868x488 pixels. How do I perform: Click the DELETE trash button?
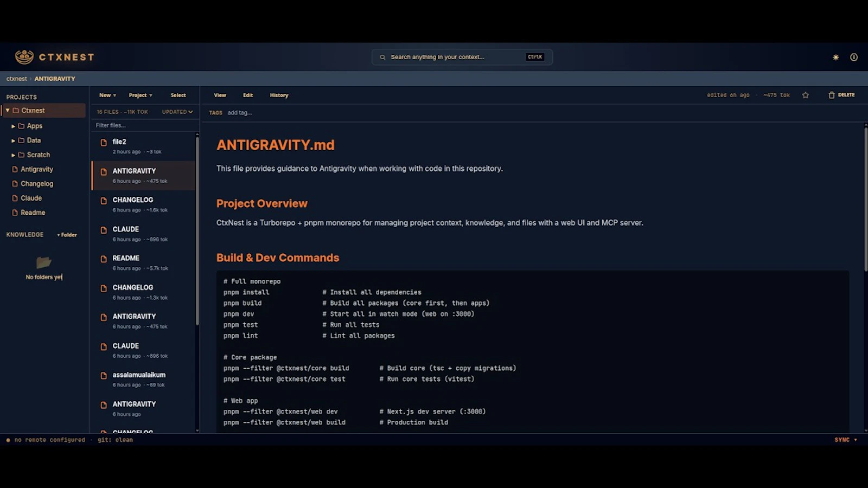point(841,95)
